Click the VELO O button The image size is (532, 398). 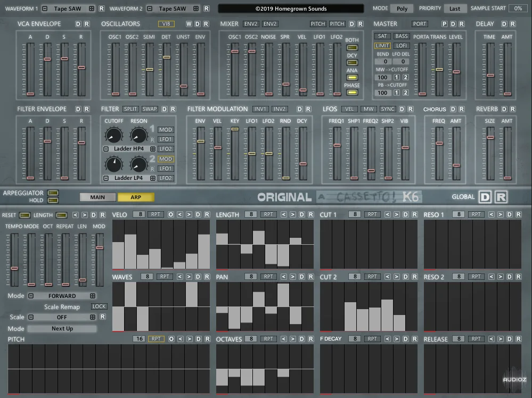pos(170,214)
